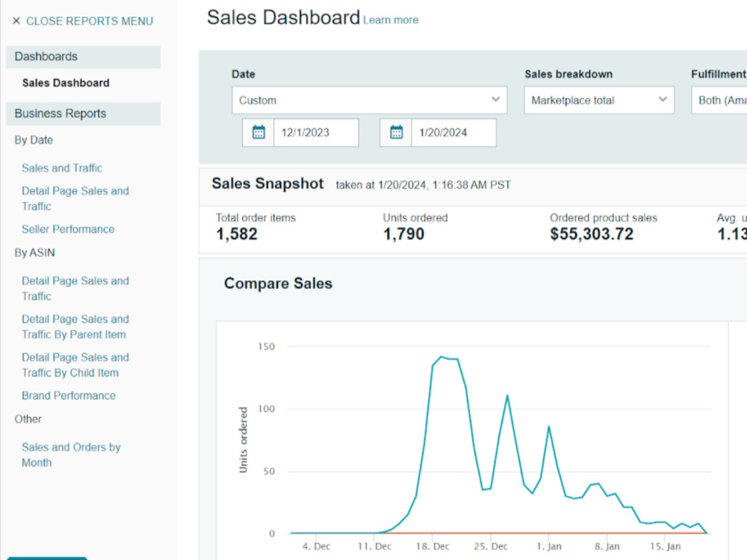The image size is (747, 560).
Task: Open Sales and Traffic report
Action: pos(62,168)
